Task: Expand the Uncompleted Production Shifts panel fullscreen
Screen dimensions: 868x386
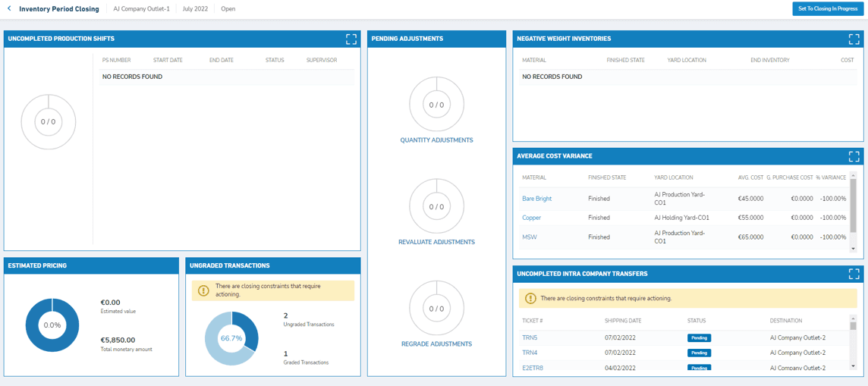Action: [351, 39]
